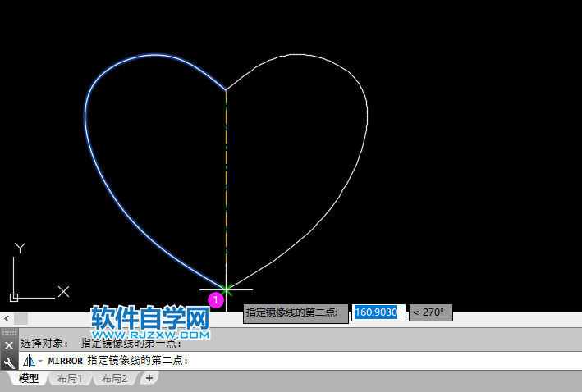Viewport: 582px width, 392px height.
Task: Open command line customize wrench
Action: point(9,362)
